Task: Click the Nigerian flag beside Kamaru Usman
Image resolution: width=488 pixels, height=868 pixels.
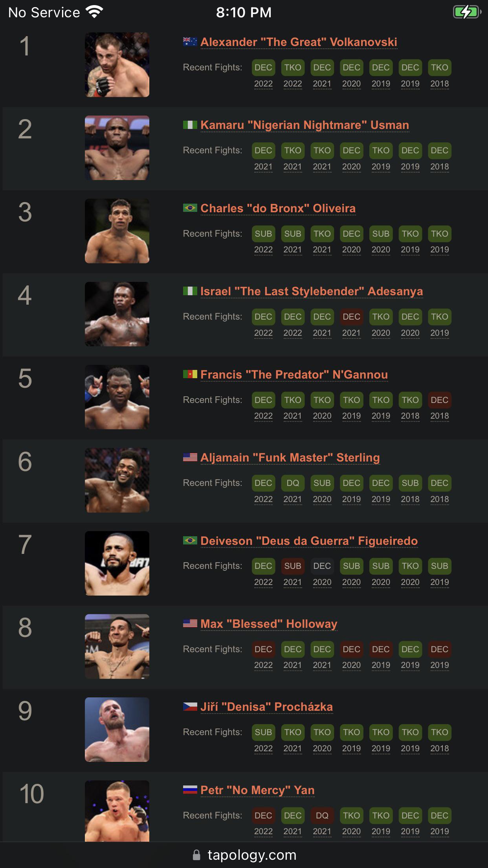Action: point(189,124)
